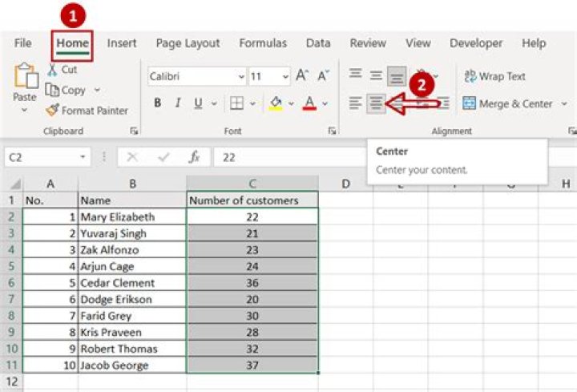Select Top Align icon

(x=355, y=73)
